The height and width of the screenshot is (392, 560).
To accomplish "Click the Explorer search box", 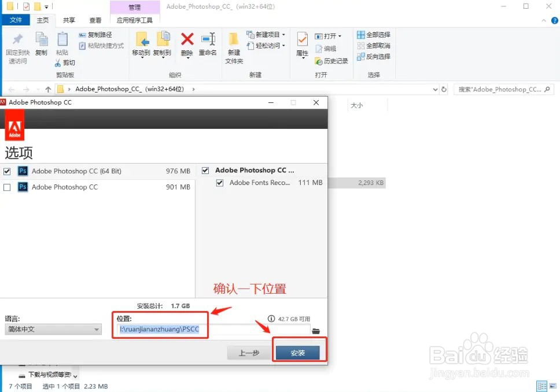I will (503, 89).
